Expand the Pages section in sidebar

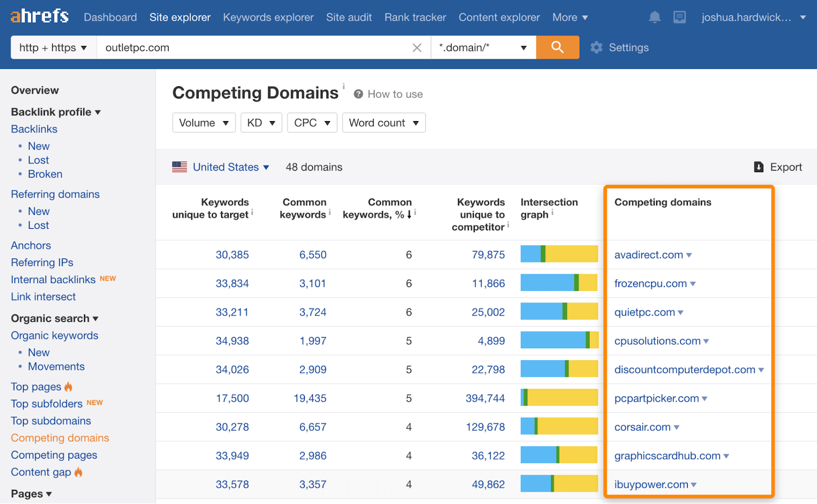tap(32, 494)
